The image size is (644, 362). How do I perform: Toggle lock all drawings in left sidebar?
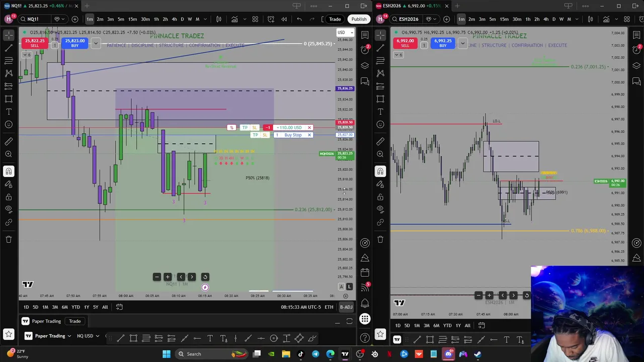point(9,197)
